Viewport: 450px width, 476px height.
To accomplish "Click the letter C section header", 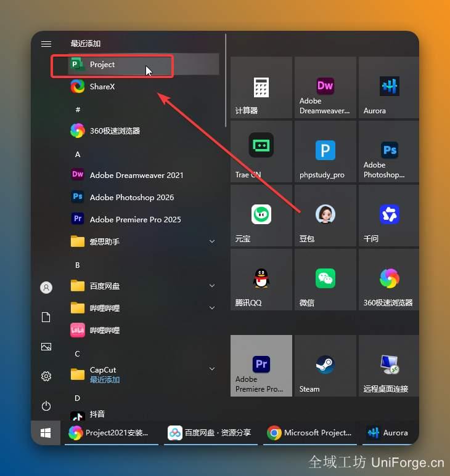I will coord(78,353).
